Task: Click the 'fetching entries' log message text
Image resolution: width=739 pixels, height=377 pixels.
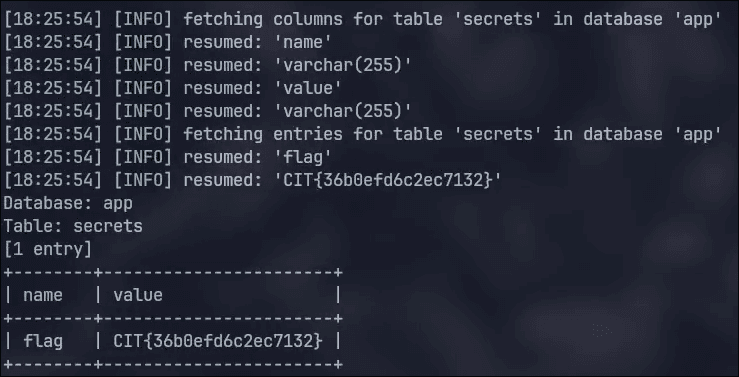Action: [452, 134]
